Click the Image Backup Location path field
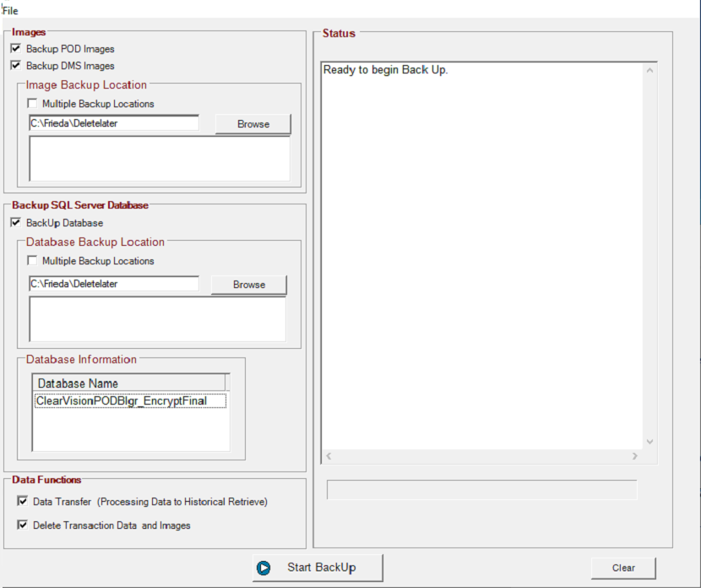701x588 pixels. pos(114,123)
